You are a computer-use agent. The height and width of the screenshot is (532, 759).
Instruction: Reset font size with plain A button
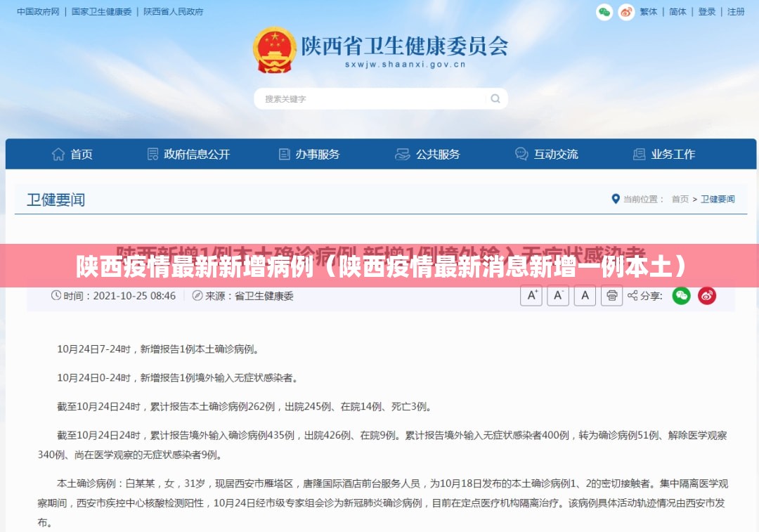(x=585, y=295)
